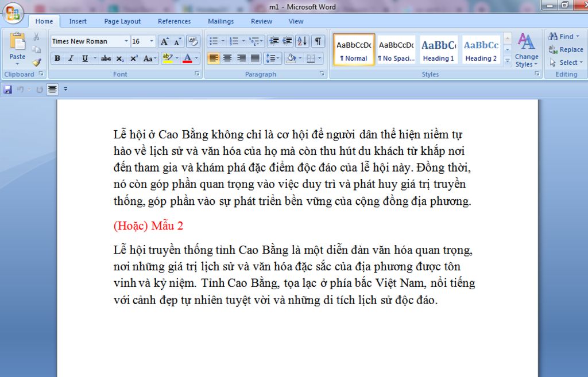588x377 pixels.
Task: Open the Paragraph dialog launcher
Action: coord(322,74)
